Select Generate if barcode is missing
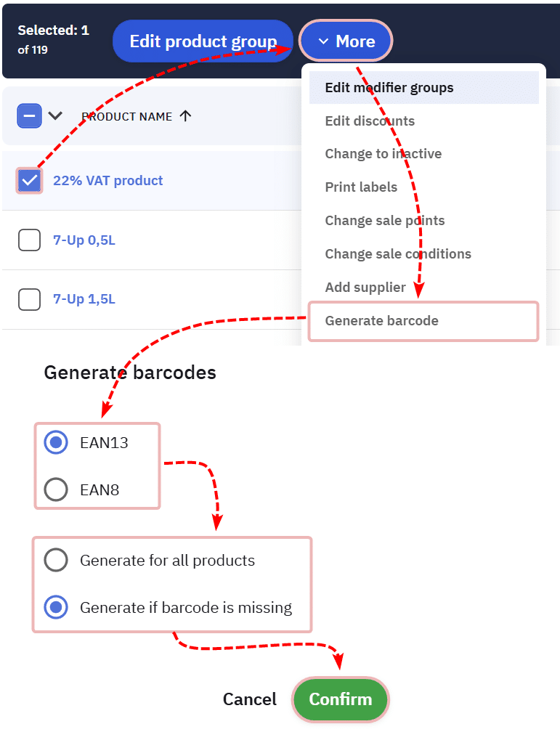 tap(56, 607)
